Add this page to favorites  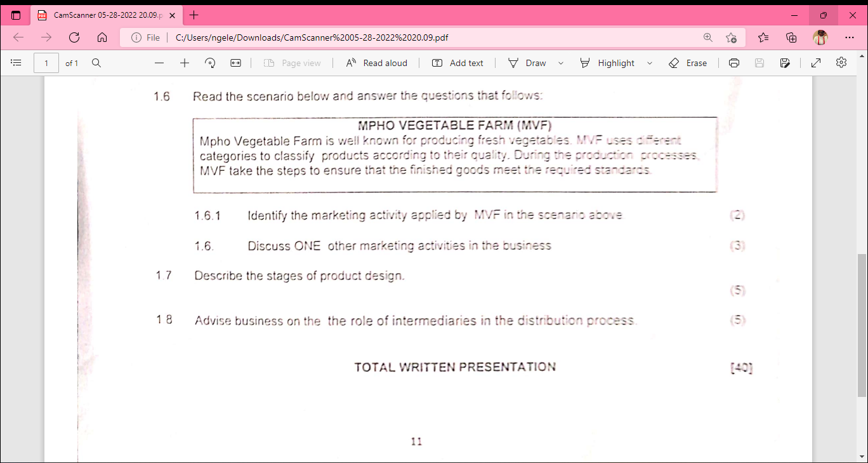[x=732, y=37]
